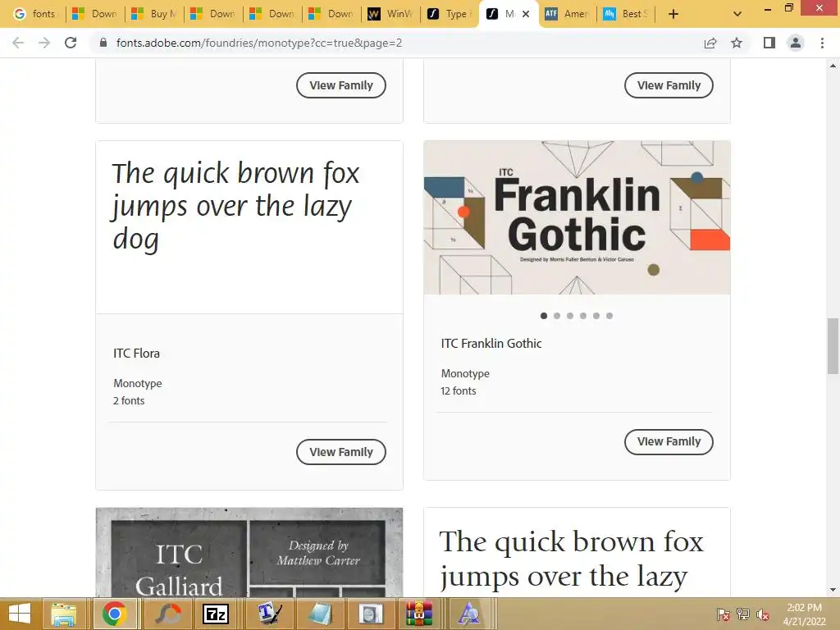Image resolution: width=840 pixels, height=630 pixels.
Task: Select sixth carousel dot of Franklin Gothic
Action: coord(609,316)
